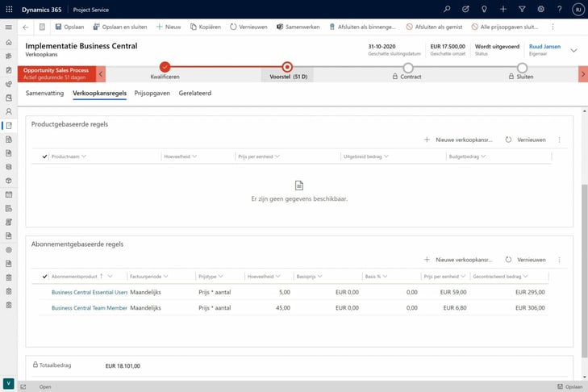Refresh the Abonnementgebaseerde regels grid
This screenshot has width=588, height=392.
tap(525, 260)
